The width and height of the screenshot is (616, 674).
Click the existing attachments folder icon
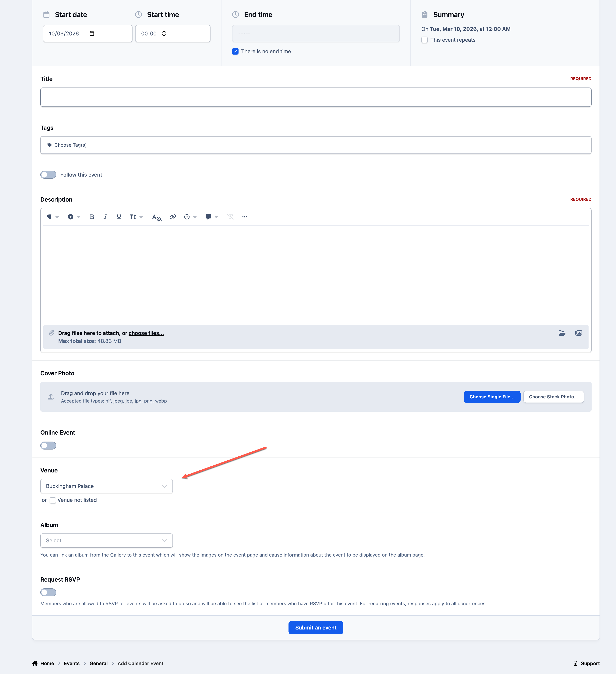pyautogui.click(x=562, y=333)
